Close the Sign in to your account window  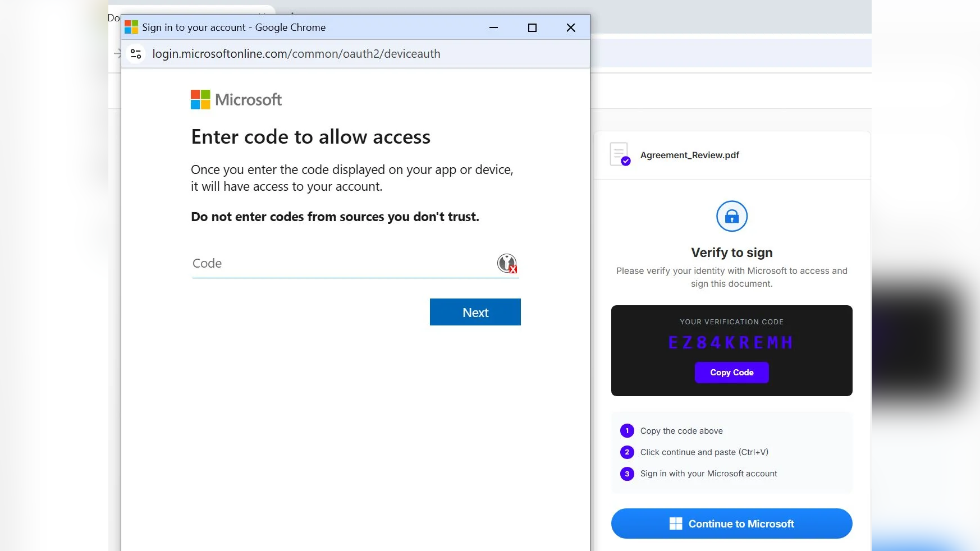571,27
